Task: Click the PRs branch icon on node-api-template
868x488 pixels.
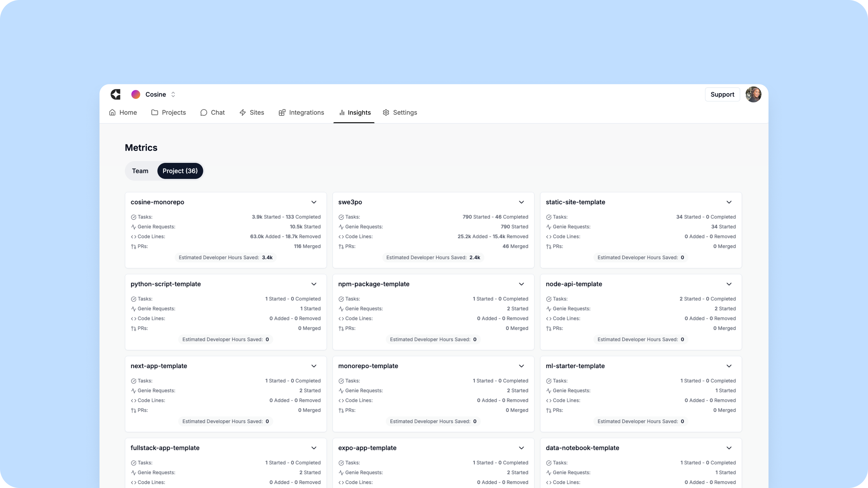Action: (548, 328)
